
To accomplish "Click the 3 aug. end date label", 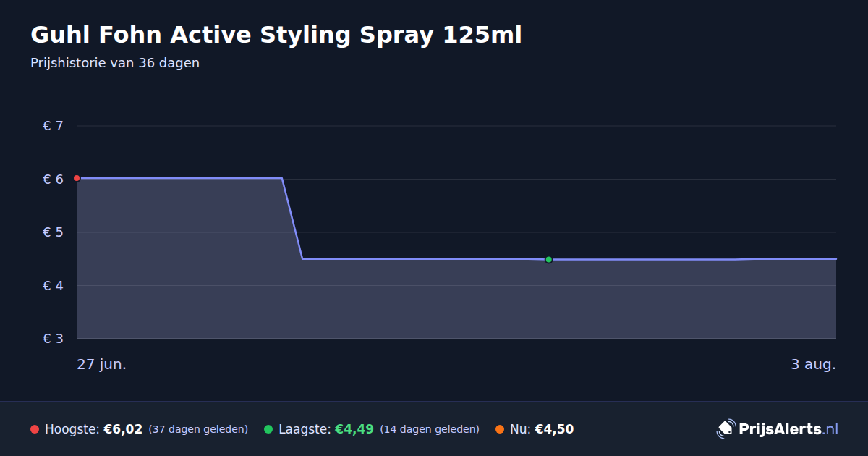I will 813,364.
